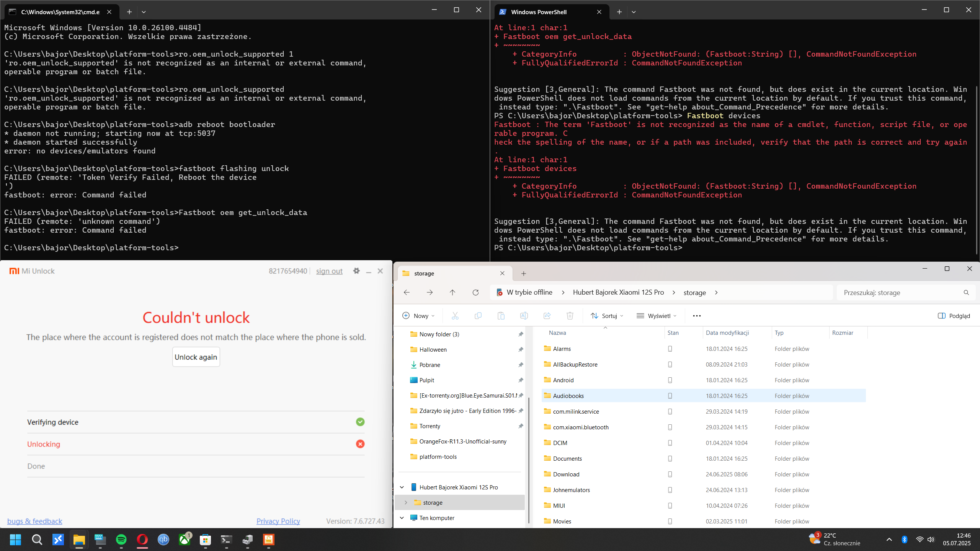980x551 pixels.
Task: Toggle the Podgląd preview pane
Action: [x=954, y=316]
